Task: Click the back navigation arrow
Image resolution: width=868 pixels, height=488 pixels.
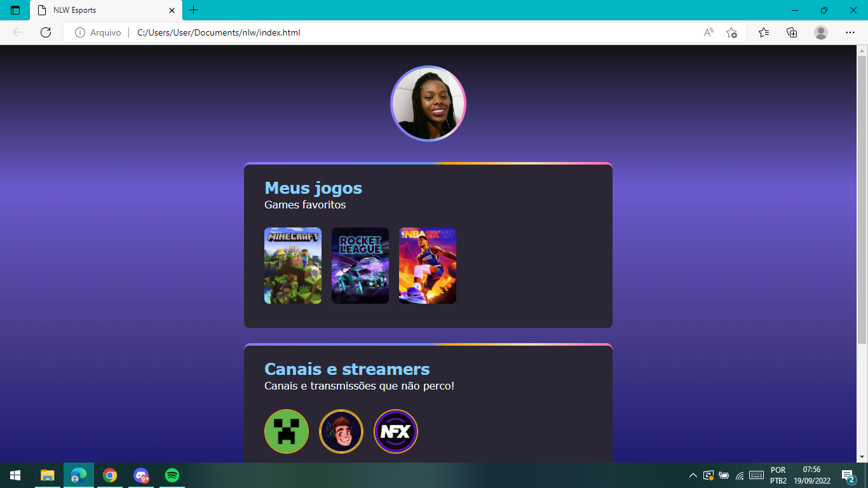Action: pyautogui.click(x=17, y=32)
